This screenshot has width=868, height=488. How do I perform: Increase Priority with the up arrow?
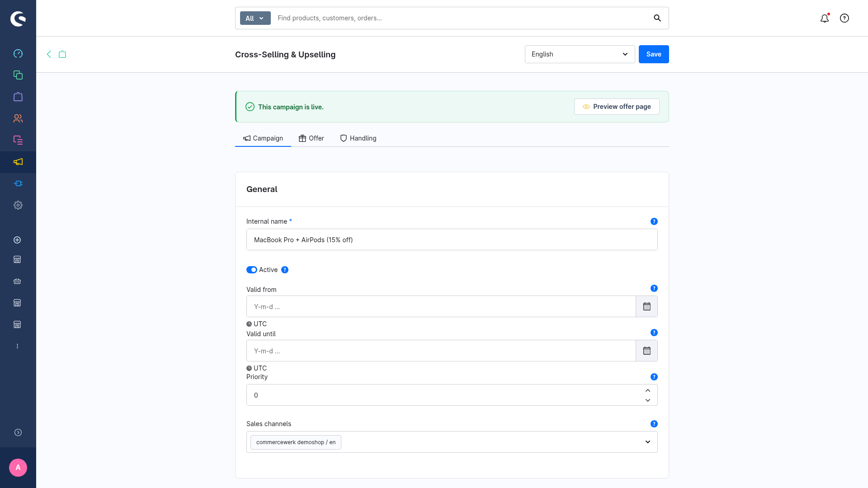648,390
